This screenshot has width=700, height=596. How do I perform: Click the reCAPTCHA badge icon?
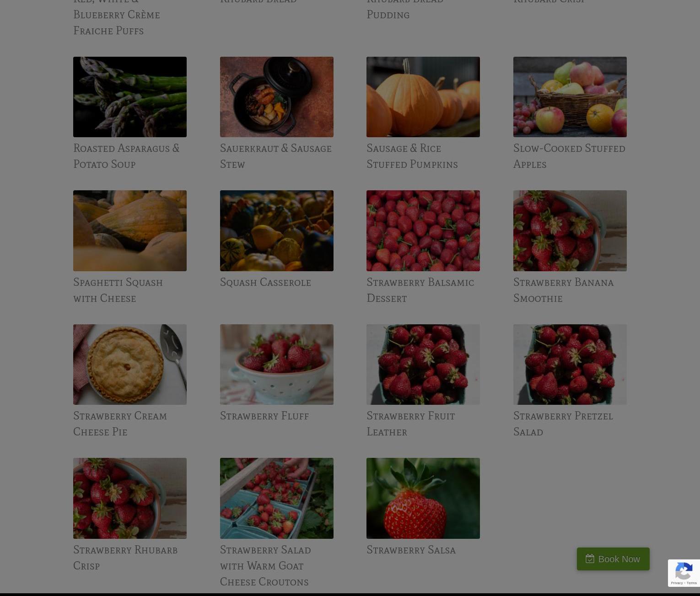(684, 573)
